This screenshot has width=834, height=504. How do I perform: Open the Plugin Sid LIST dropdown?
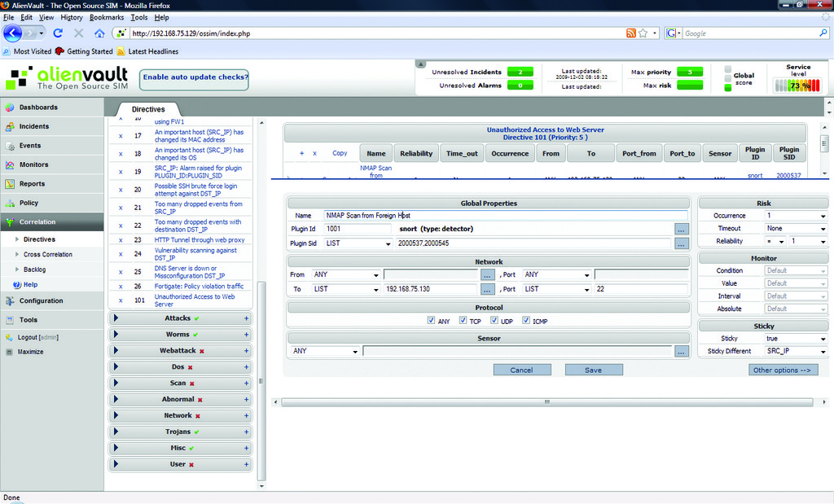359,243
